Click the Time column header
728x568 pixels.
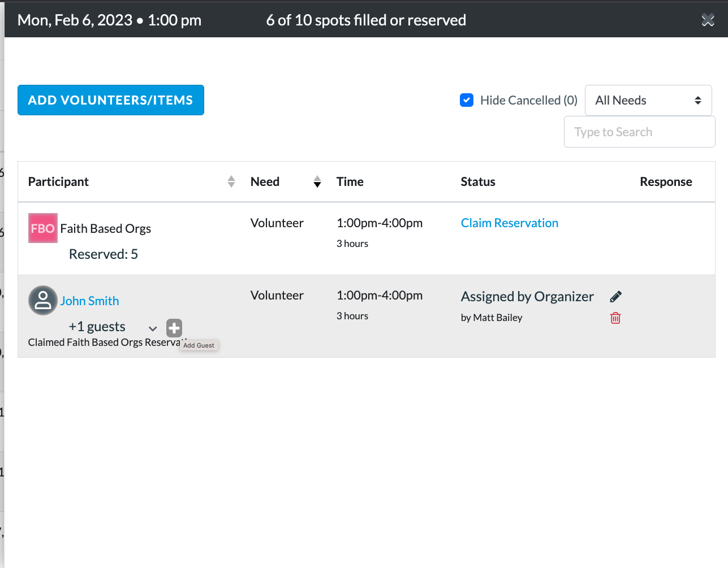click(350, 181)
